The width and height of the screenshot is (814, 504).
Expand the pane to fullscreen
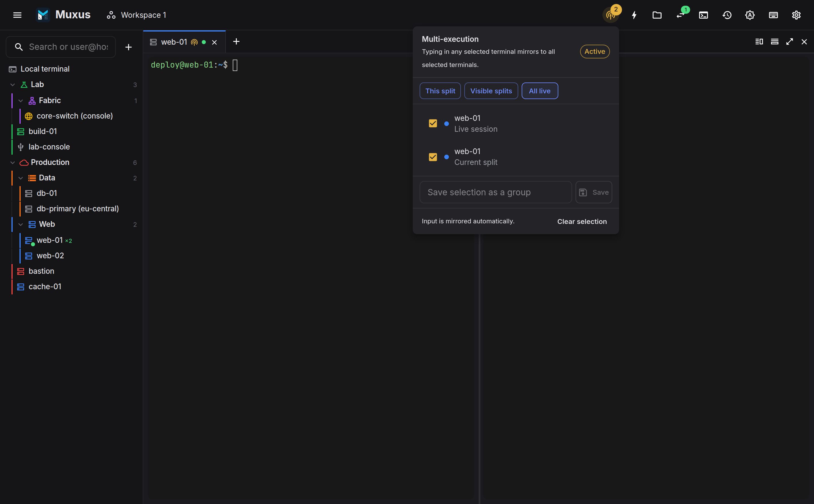click(789, 42)
